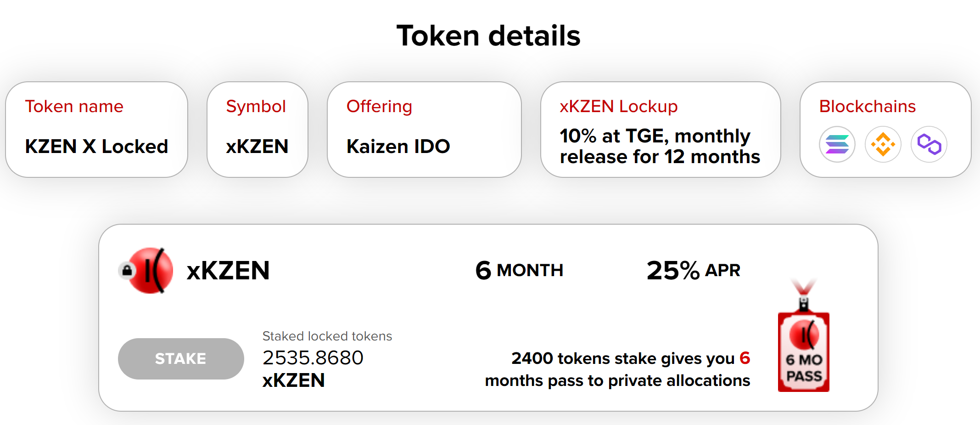The image size is (980, 425).
Task: Click the Solana blockchain icon
Action: [x=837, y=144]
